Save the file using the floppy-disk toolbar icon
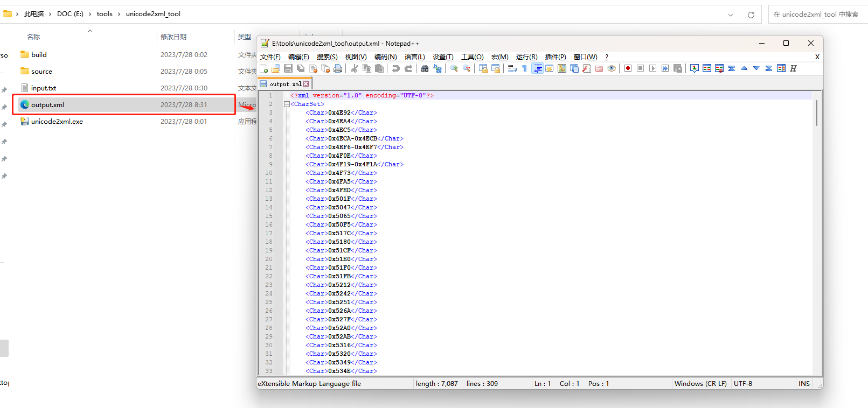The image size is (868, 408). click(288, 68)
